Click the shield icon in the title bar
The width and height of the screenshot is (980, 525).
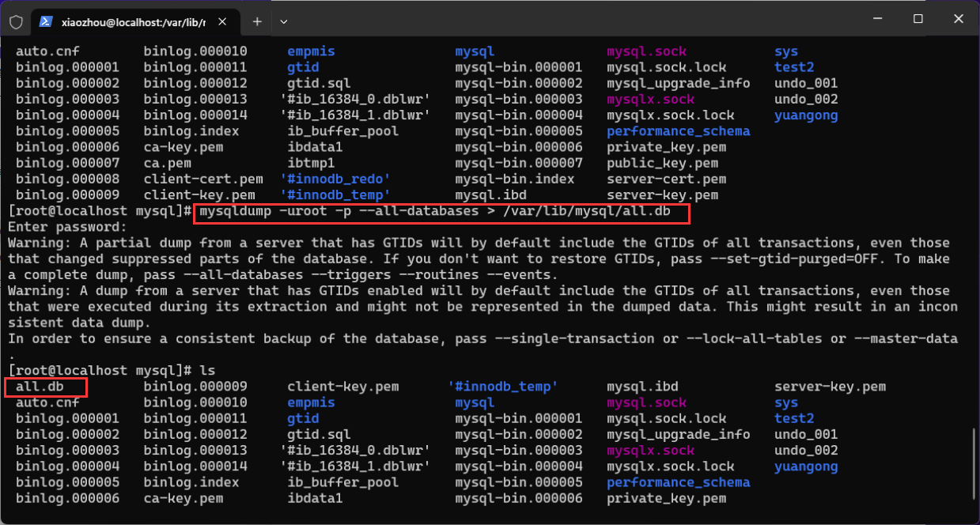click(x=16, y=22)
